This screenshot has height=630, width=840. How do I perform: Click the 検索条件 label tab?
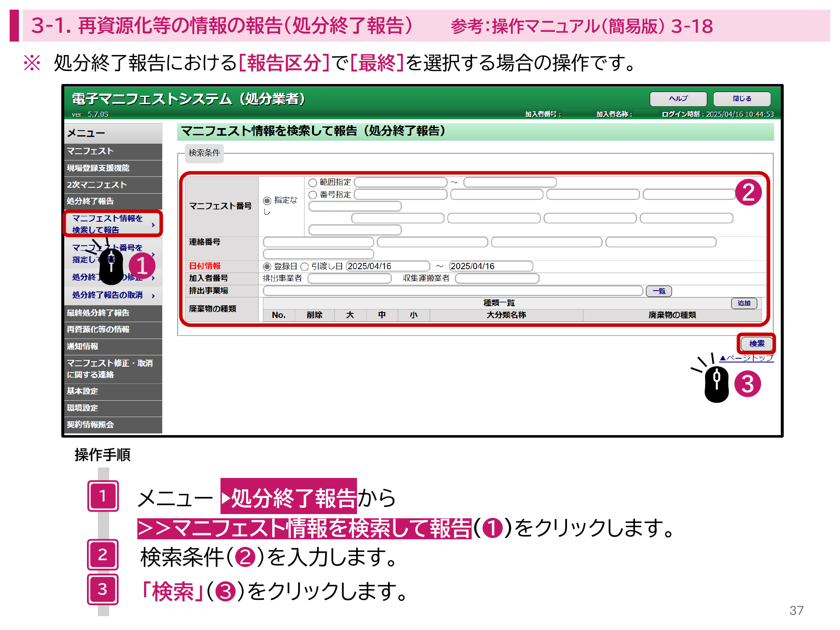click(204, 153)
